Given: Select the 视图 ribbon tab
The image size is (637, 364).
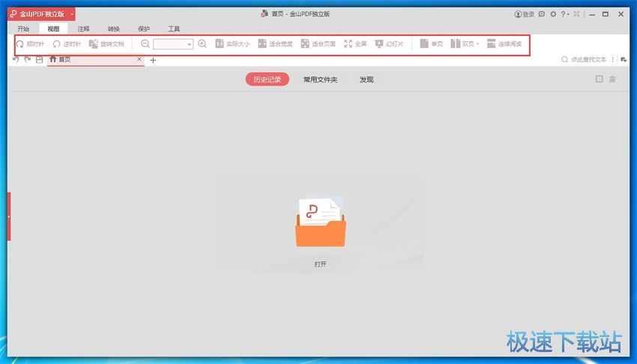Looking at the screenshot, I should click(53, 28).
